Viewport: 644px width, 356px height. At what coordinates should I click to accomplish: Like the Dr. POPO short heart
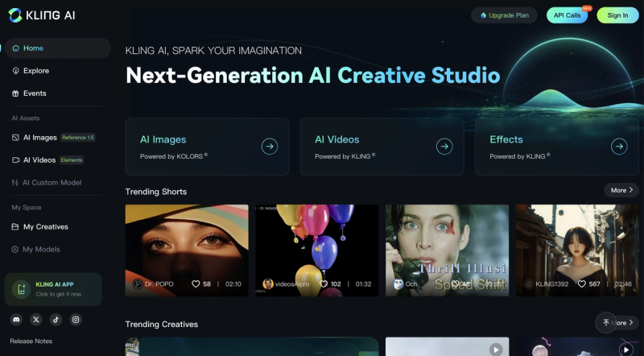(196, 284)
